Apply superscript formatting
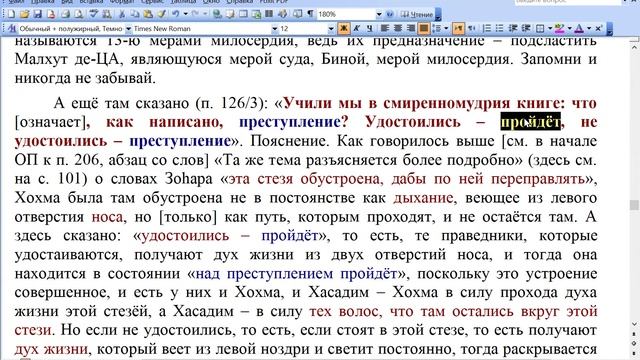640x360 pixels. point(599,28)
